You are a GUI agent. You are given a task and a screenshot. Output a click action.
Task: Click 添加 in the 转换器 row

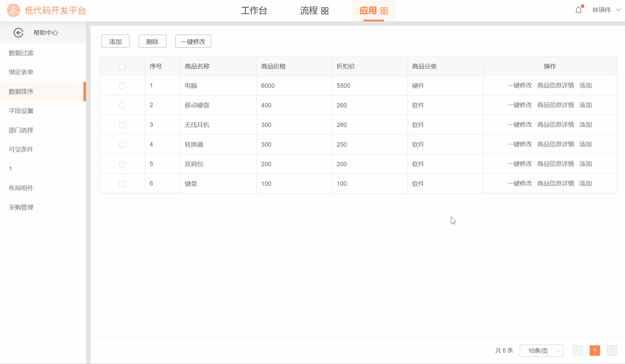(x=585, y=144)
